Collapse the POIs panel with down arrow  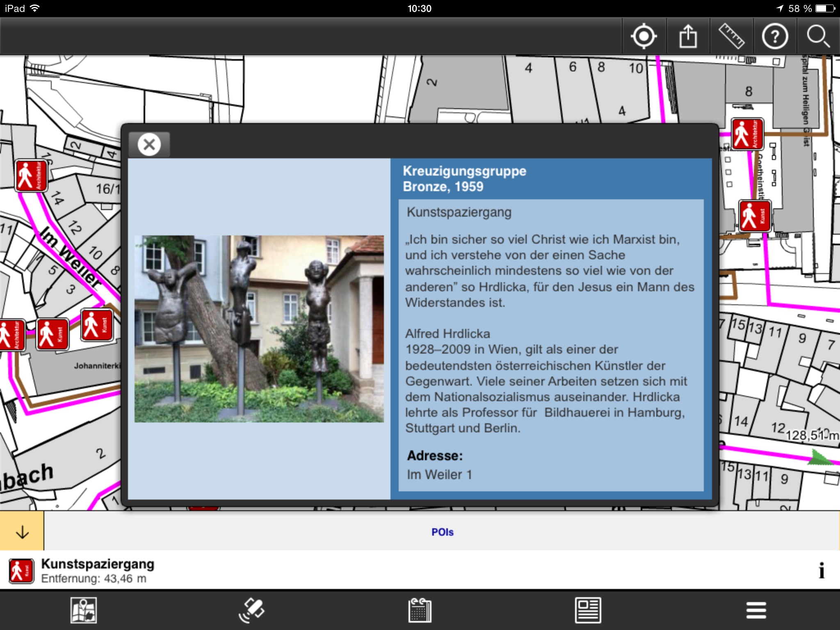coord(22,532)
